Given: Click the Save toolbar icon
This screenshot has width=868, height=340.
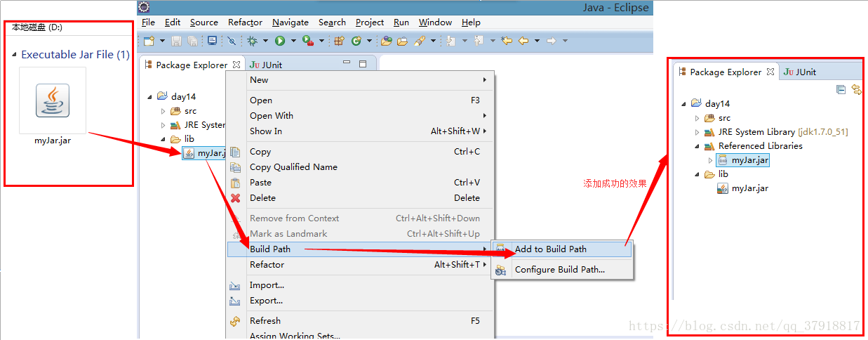Looking at the screenshot, I should click(176, 41).
